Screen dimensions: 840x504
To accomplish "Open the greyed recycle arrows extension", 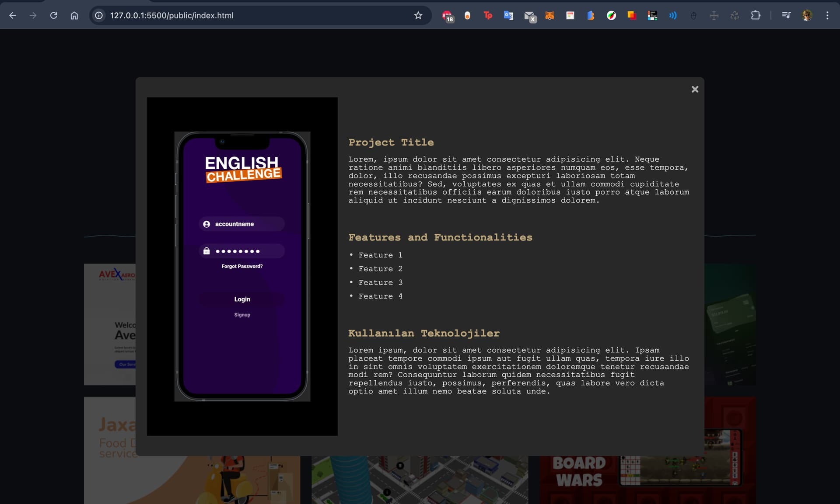I will pos(735,16).
